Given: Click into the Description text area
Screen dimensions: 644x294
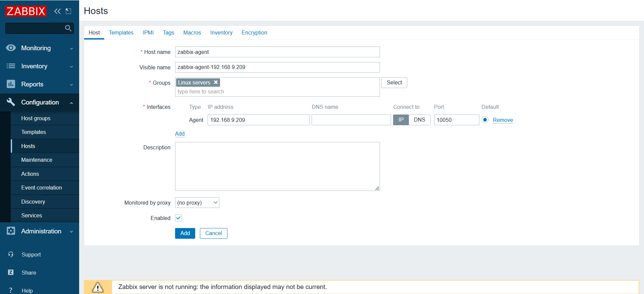Looking at the screenshot, I should [277, 166].
